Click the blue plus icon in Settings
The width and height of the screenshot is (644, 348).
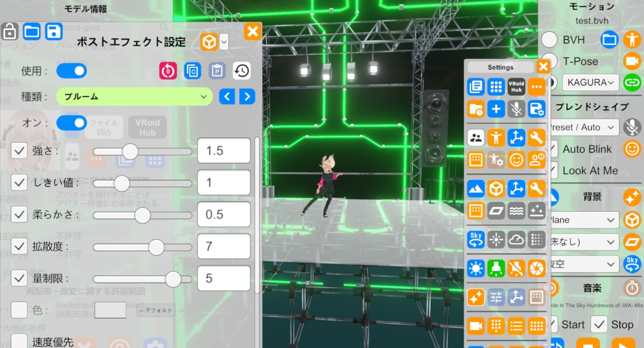[496, 109]
